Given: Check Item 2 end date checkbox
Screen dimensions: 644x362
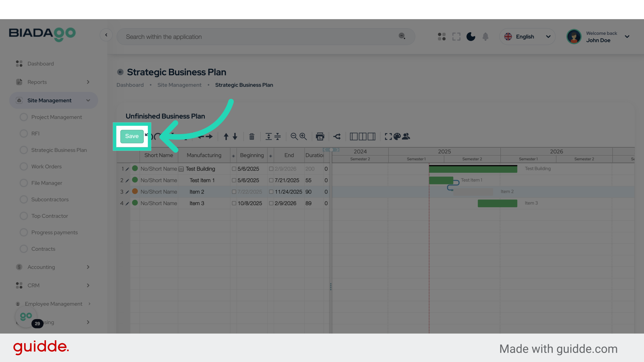Looking at the screenshot, I should click(x=271, y=192).
